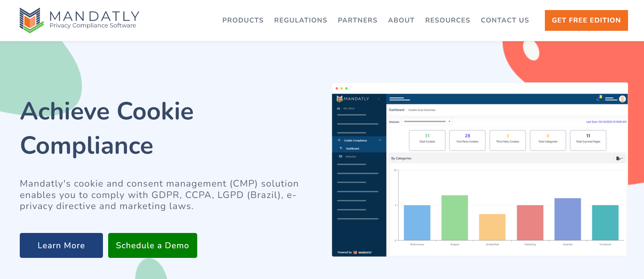Click the Mandatly logo in the dashboard sidebar
Screen dimensions: 644x279
pyautogui.click(x=353, y=99)
